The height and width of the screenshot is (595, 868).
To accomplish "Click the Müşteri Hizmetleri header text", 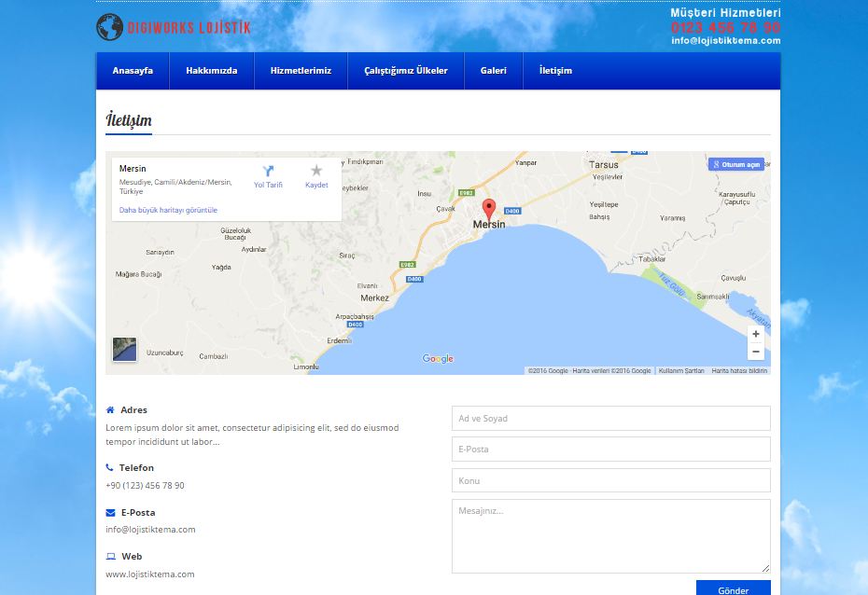I will 726,13.
